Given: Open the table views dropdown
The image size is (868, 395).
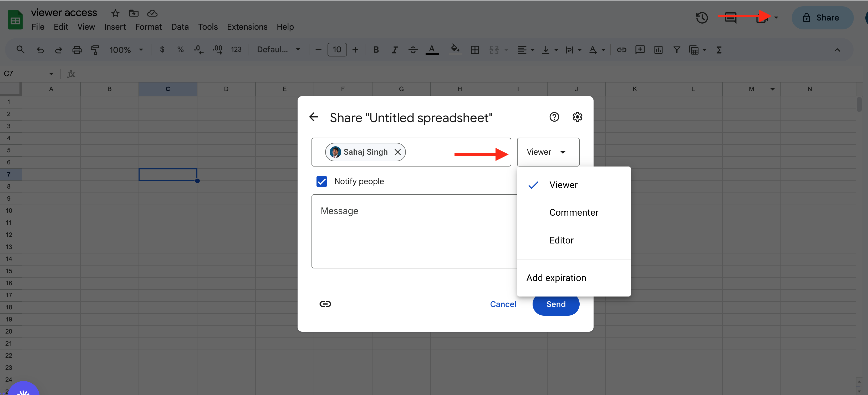Looking at the screenshot, I should tap(697, 50).
